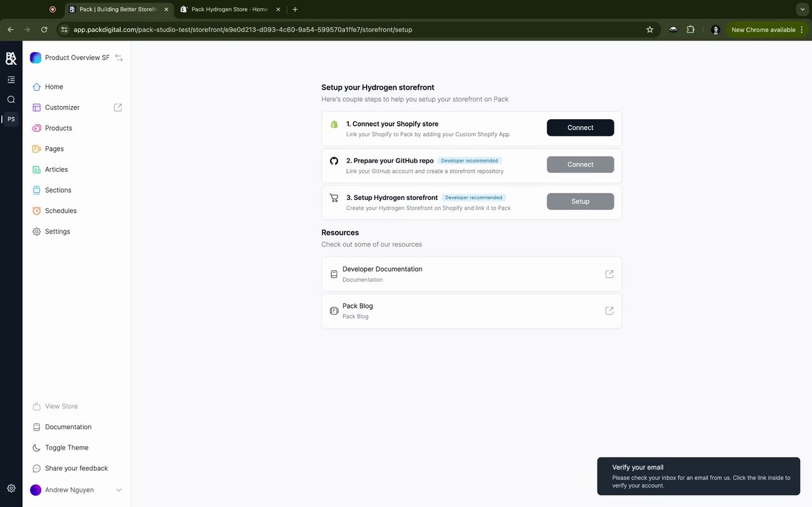Open the list icon in the left rail
This screenshot has width=812, height=507.
click(11, 80)
